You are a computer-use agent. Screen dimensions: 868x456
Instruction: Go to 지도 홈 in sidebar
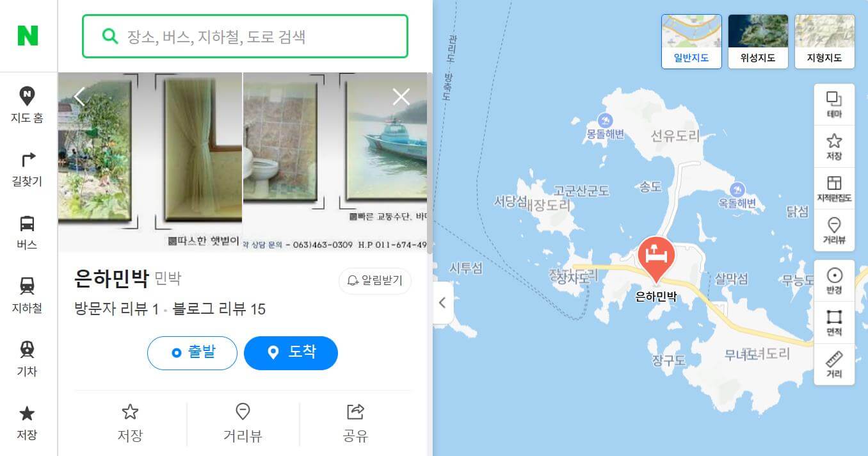click(x=27, y=105)
